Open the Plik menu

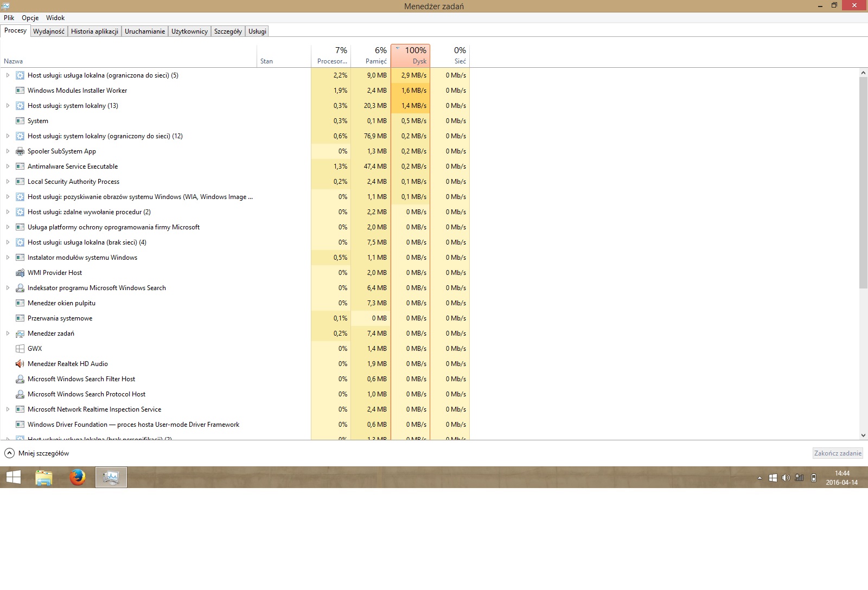(9, 17)
